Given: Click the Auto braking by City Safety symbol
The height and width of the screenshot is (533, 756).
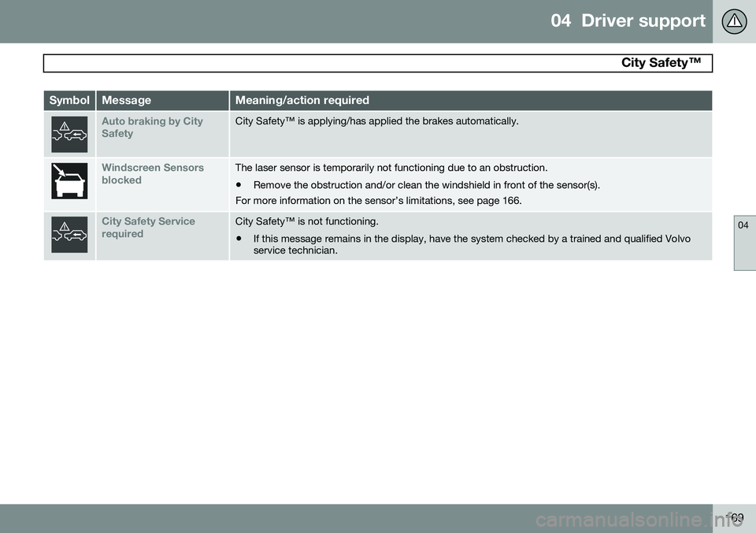Looking at the screenshot, I should (69, 135).
